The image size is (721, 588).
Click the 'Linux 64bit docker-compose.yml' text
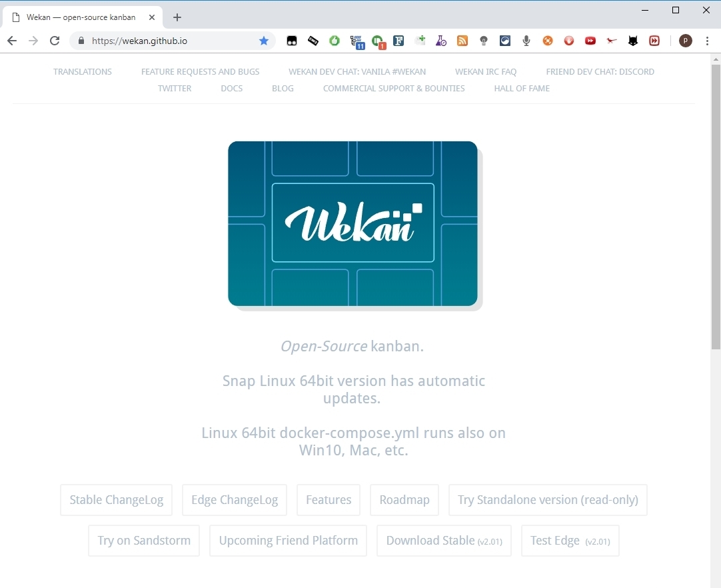click(354, 442)
